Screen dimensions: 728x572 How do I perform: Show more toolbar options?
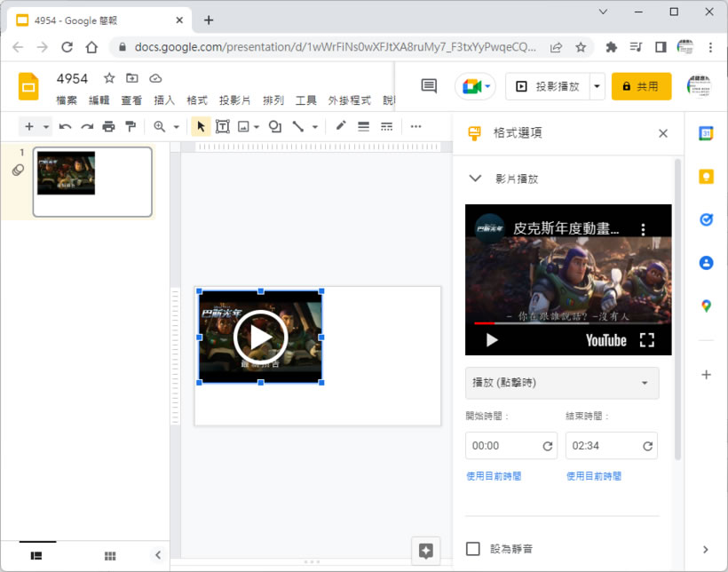(415, 126)
